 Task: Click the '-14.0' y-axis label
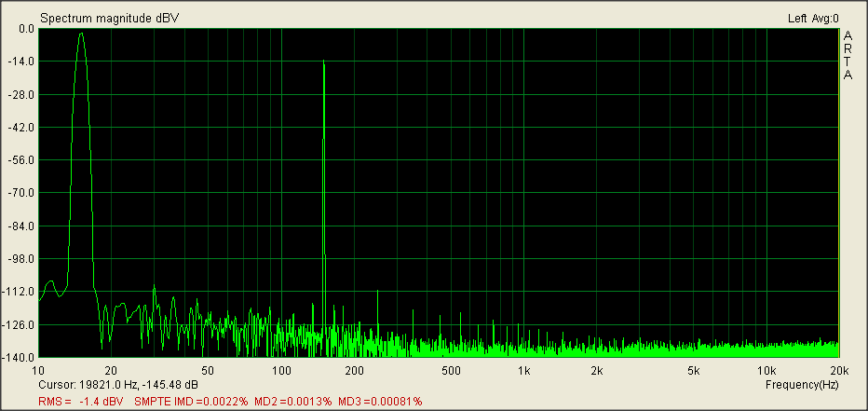(x=22, y=62)
